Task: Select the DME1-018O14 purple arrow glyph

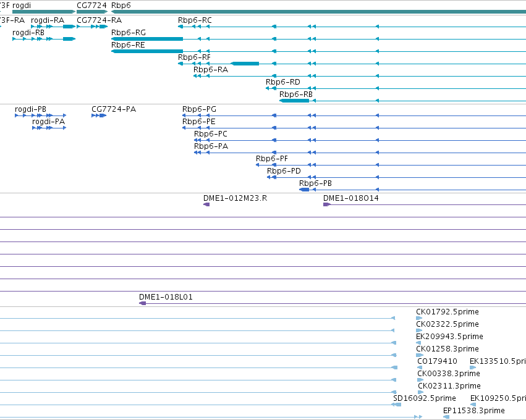Action: pos(327,205)
